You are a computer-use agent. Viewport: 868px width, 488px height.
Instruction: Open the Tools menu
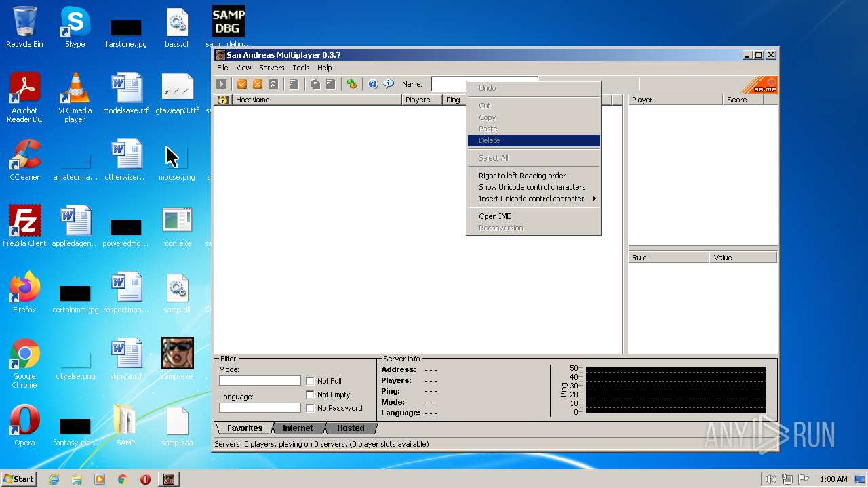301,68
